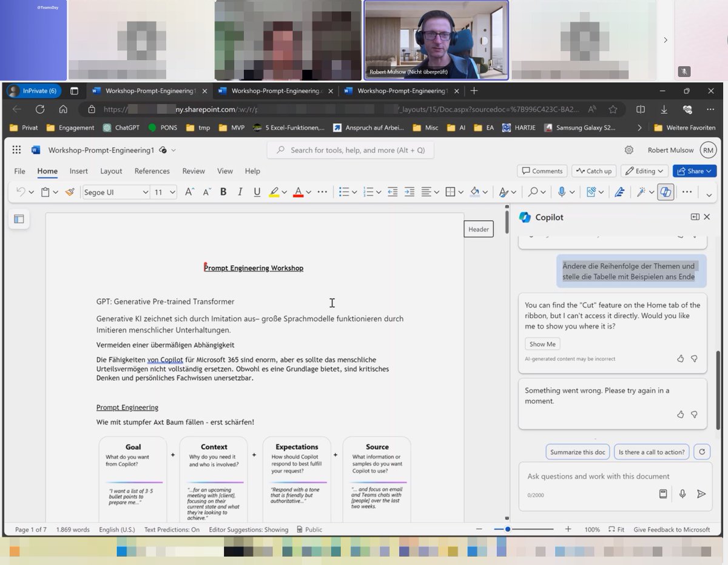Toggle underline formatting
The height and width of the screenshot is (565, 728).
tap(257, 192)
